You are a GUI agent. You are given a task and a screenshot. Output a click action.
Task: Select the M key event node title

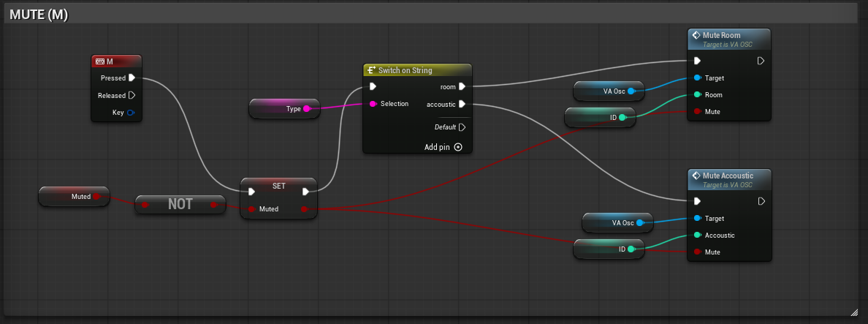pyautogui.click(x=110, y=61)
